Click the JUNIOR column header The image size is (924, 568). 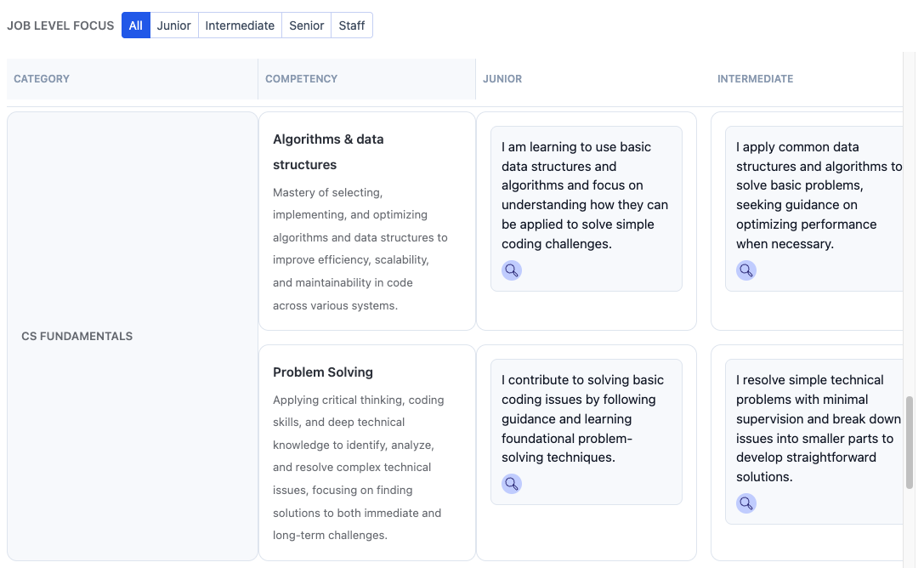502,78
